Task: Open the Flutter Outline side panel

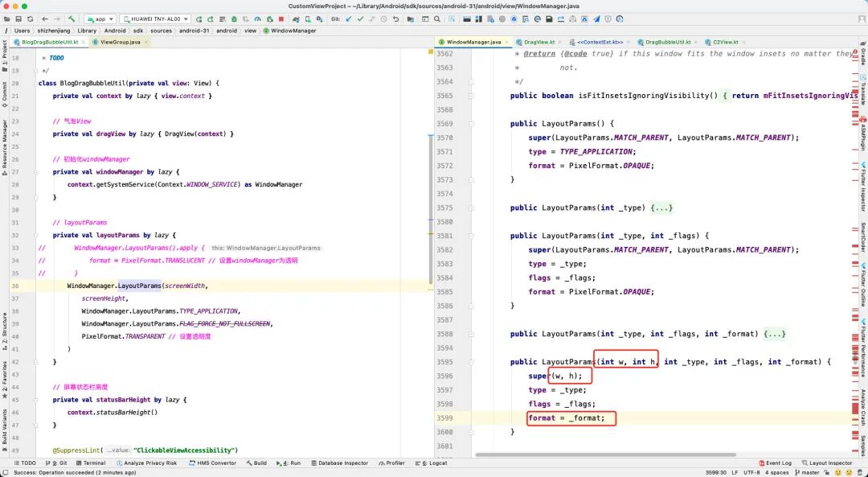Action: (863, 286)
